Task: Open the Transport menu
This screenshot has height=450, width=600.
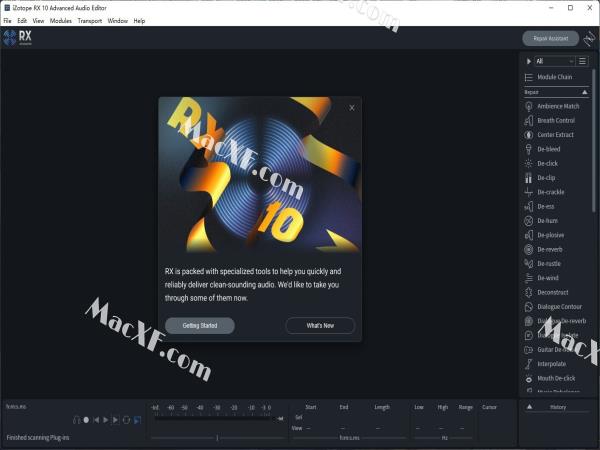Action: [x=90, y=21]
